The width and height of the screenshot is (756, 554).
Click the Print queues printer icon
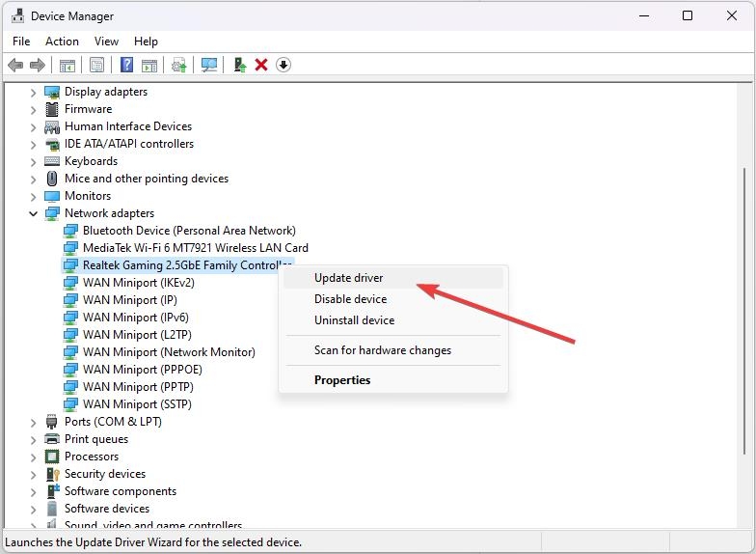coord(52,439)
